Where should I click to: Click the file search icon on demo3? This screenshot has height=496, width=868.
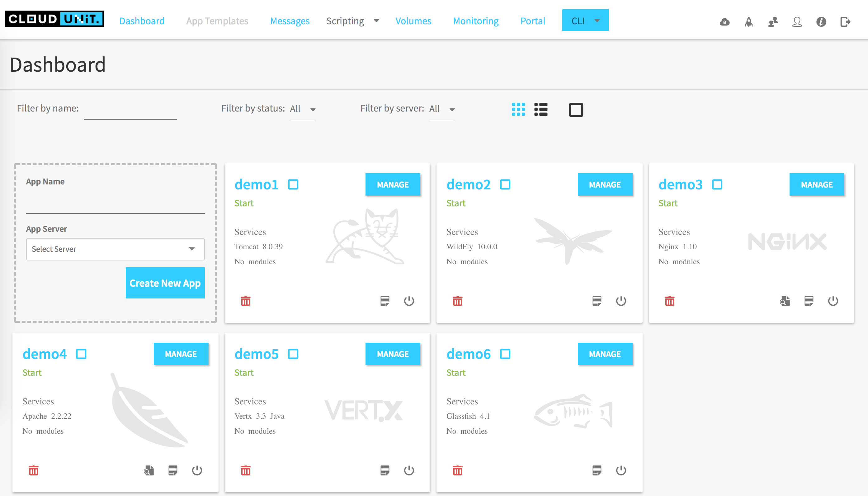pyautogui.click(x=785, y=301)
